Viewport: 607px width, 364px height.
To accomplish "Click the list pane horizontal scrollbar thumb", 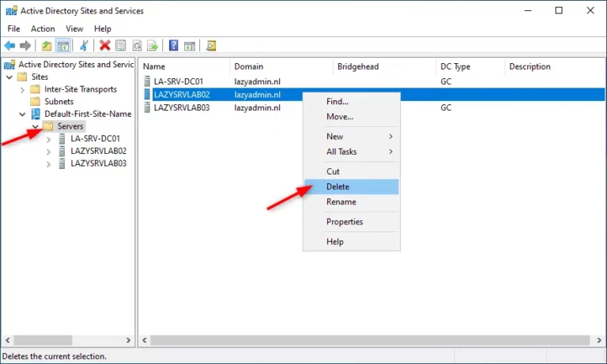I will [370, 340].
